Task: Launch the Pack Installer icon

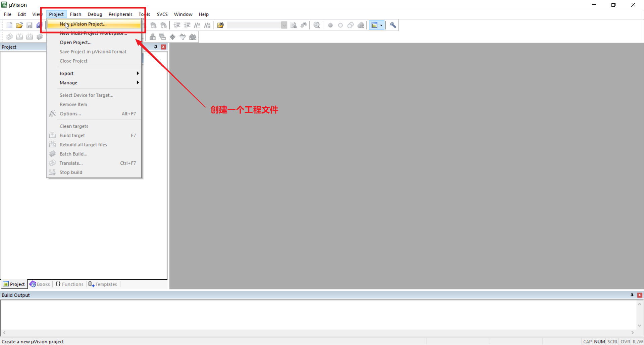Action: click(193, 37)
